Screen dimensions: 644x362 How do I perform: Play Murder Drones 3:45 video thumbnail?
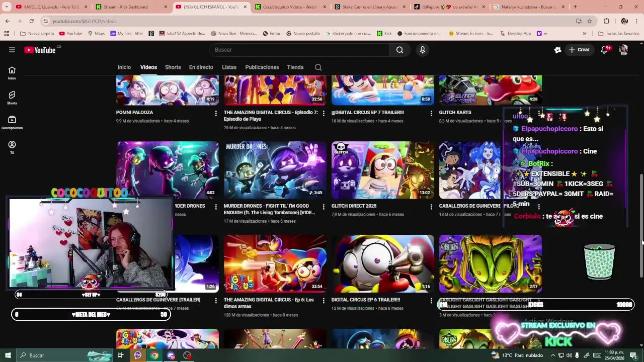tap(275, 170)
